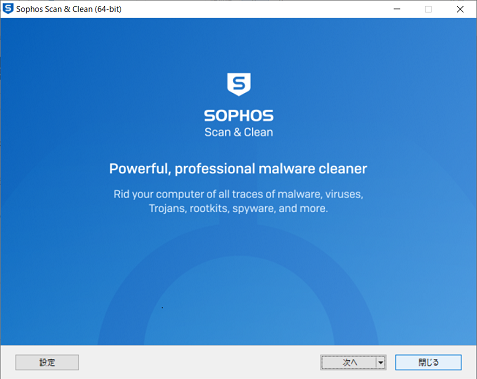Close the window with the X icon
This screenshot has height=379, width=477.
click(460, 9)
